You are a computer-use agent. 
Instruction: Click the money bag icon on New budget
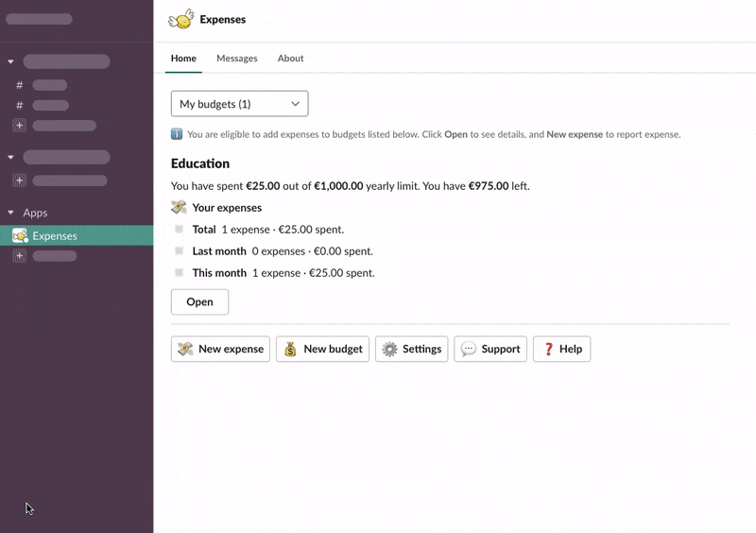coord(290,349)
